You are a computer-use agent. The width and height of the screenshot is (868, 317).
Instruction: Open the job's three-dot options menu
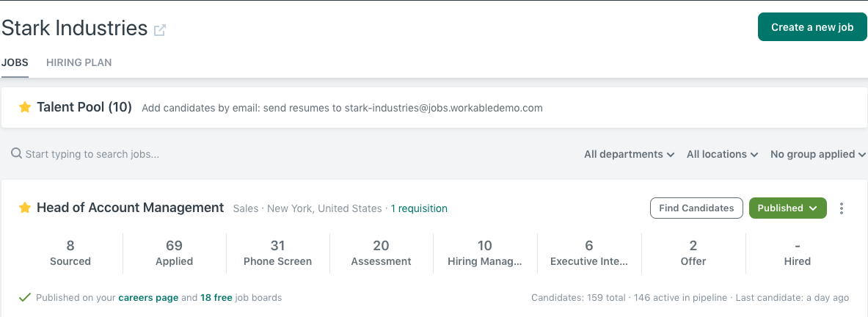click(842, 208)
